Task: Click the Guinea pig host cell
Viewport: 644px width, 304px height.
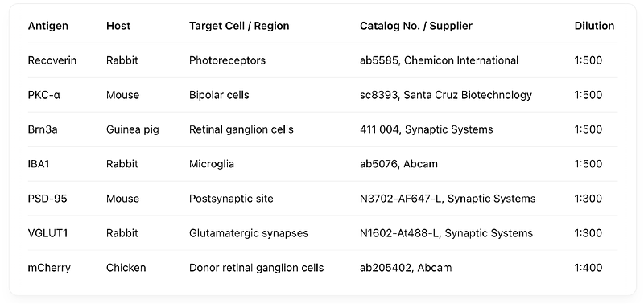Action: coord(133,129)
